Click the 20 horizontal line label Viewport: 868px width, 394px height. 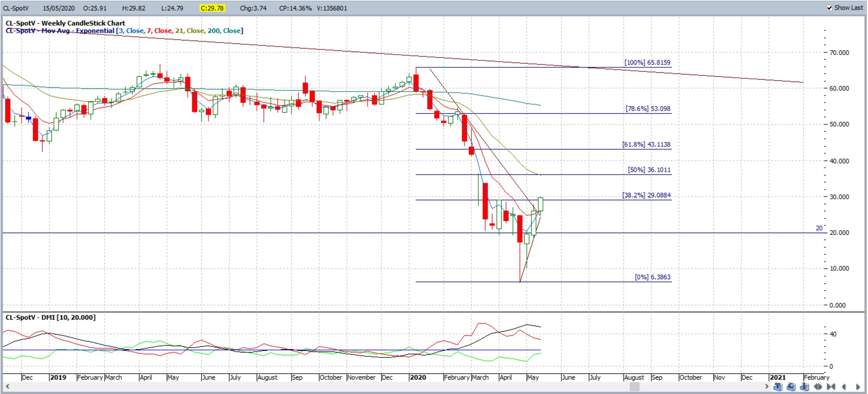[819, 228]
